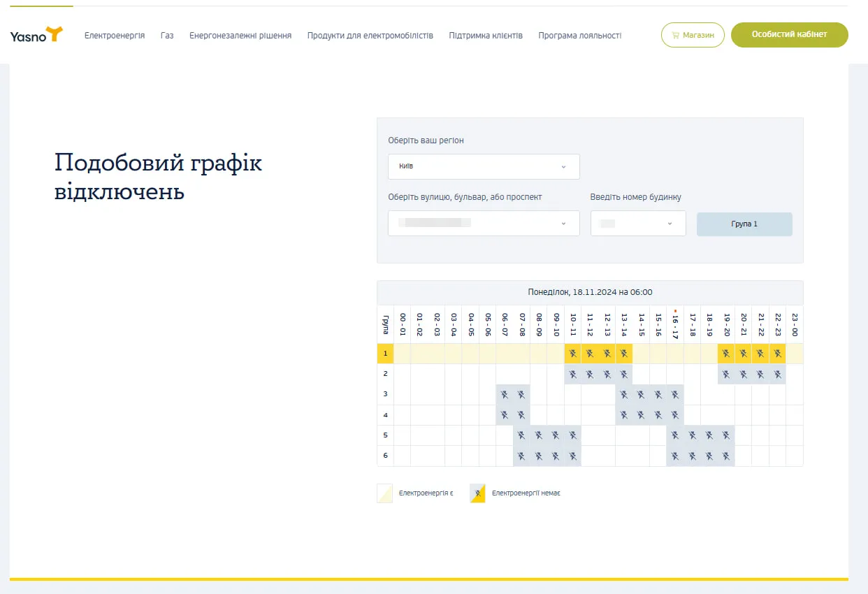Click the Енергонезалежні рішення link
The width and height of the screenshot is (868, 594).
(x=239, y=35)
